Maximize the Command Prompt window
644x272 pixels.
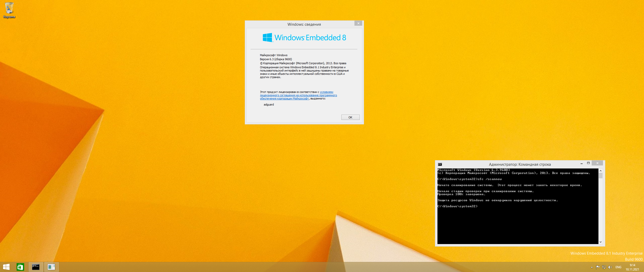coord(588,163)
